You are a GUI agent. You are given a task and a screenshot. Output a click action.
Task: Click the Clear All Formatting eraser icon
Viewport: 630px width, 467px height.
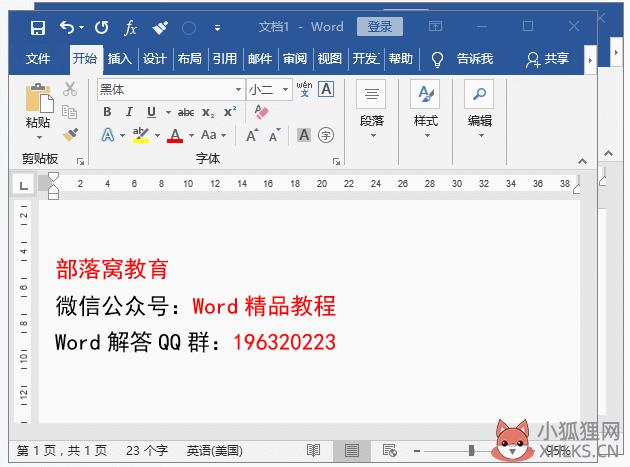(262, 112)
